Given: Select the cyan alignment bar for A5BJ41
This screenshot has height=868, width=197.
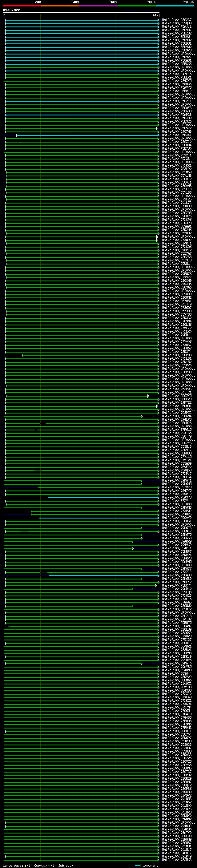Looking at the screenshot, I should tap(87, 135).
